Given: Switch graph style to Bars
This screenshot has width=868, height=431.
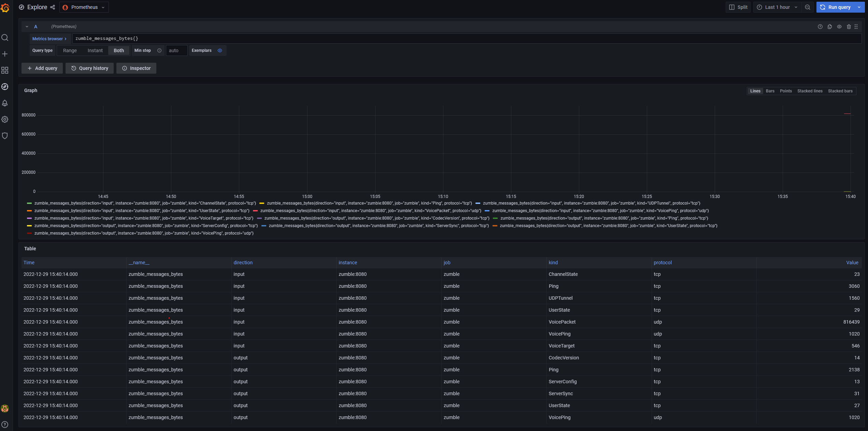Looking at the screenshot, I should pyautogui.click(x=770, y=91).
